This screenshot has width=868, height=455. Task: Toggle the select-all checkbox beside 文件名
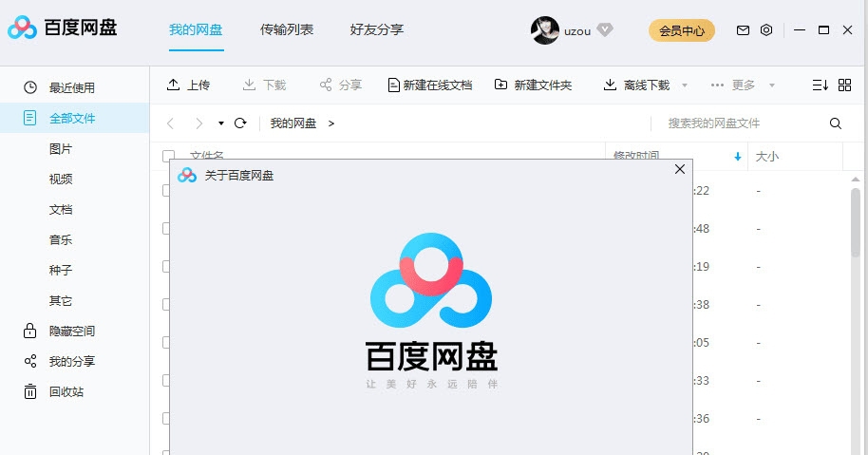tap(168, 156)
